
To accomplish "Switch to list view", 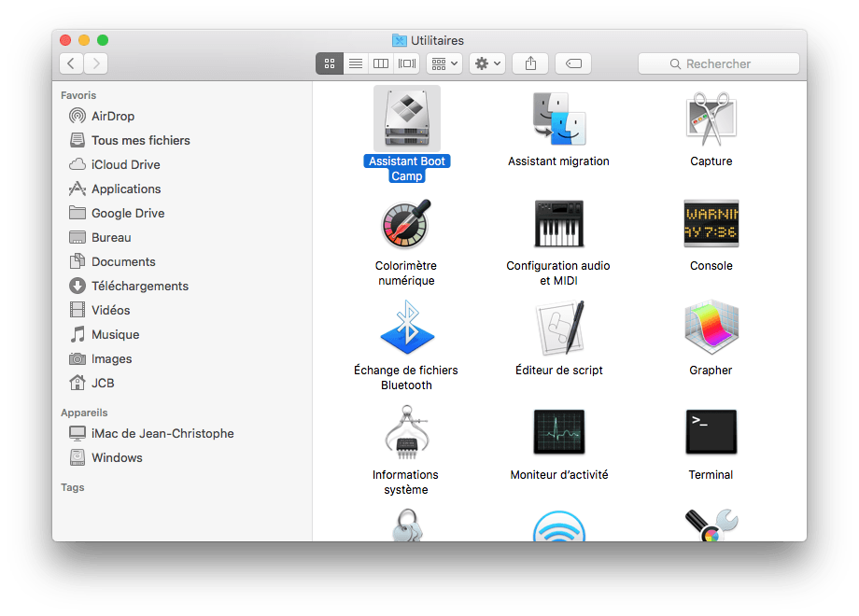I will click(x=356, y=63).
